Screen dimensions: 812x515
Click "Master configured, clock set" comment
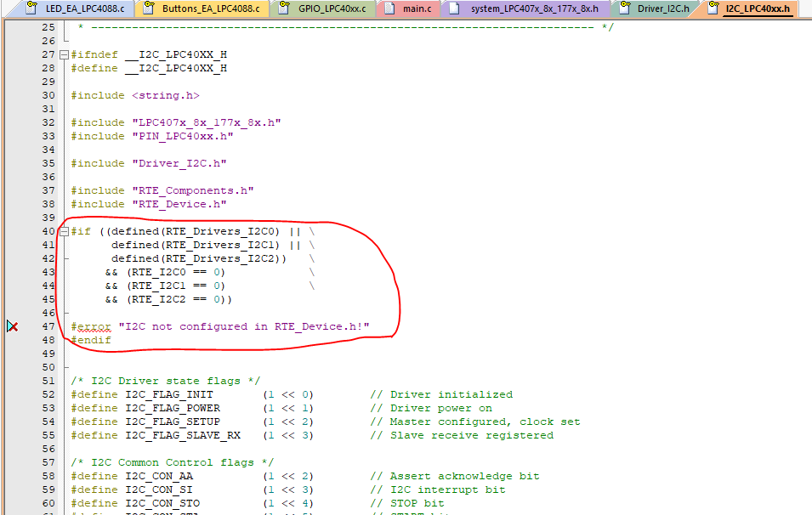click(475, 422)
